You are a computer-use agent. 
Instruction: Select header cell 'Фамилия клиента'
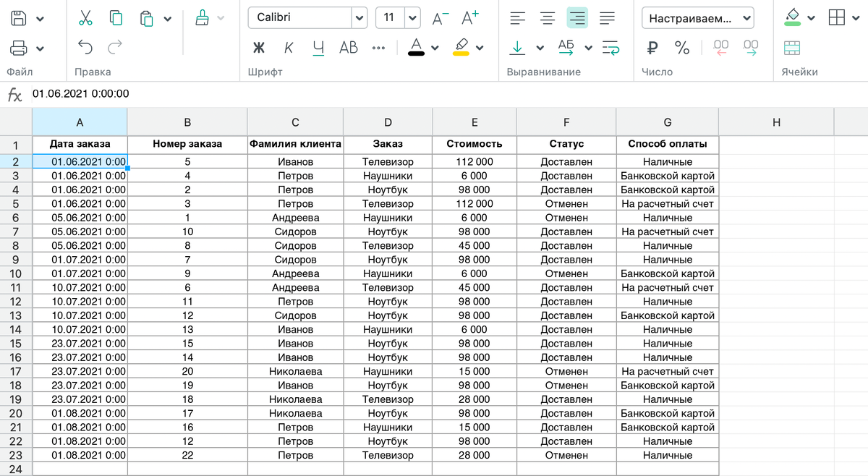[x=295, y=144]
